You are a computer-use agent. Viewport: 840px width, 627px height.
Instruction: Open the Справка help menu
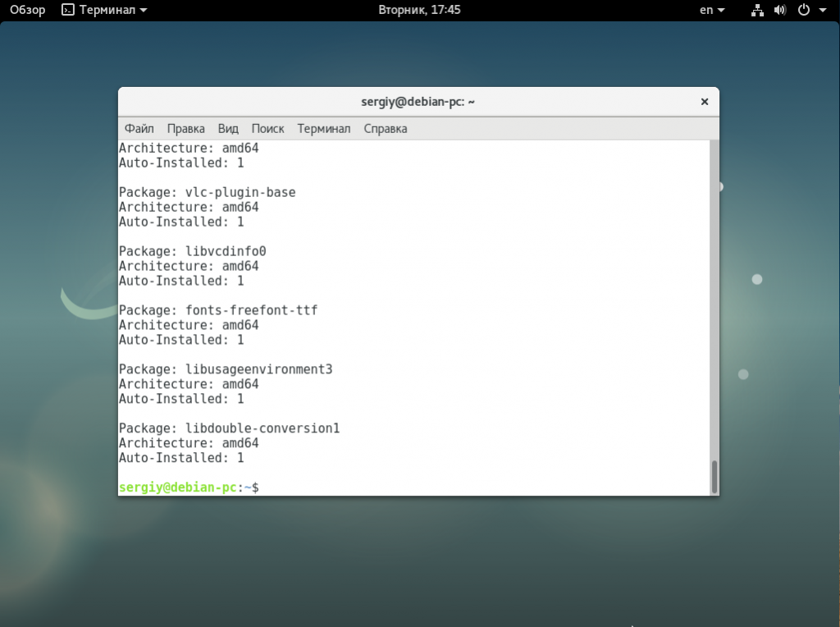(386, 129)
